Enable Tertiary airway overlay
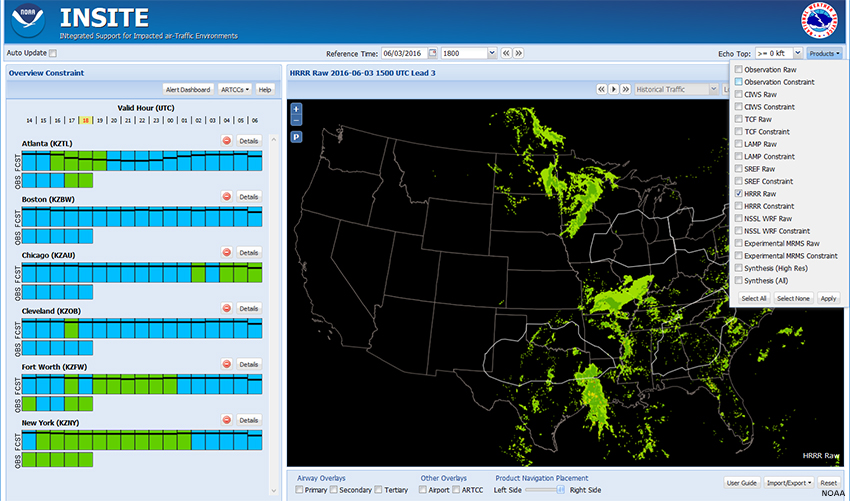Image resolution: width=850 pixels, height=501 pixels. [x=378, y=490]
